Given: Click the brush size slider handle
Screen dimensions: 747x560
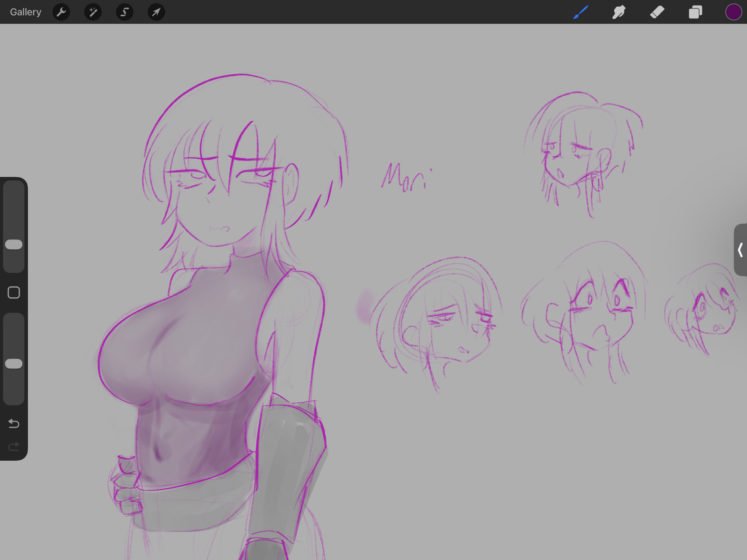Looking at the screenshot, I should tap(14, 244).
